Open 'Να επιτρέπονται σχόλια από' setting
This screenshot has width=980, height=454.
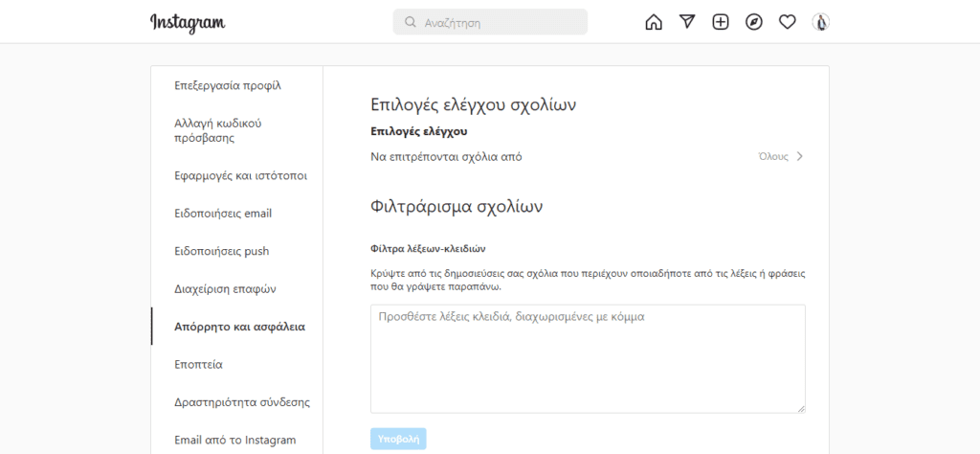[x=446, y=156]
